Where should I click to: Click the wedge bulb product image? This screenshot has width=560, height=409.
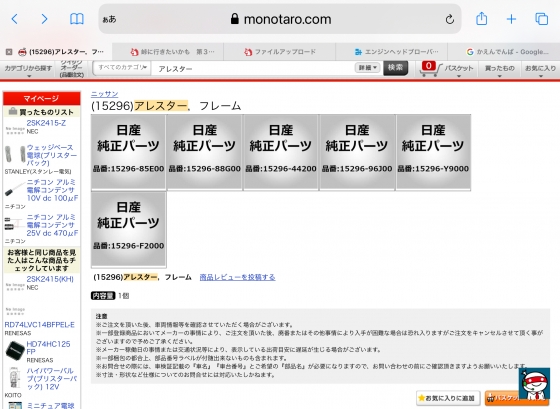[x=15, y=154]
